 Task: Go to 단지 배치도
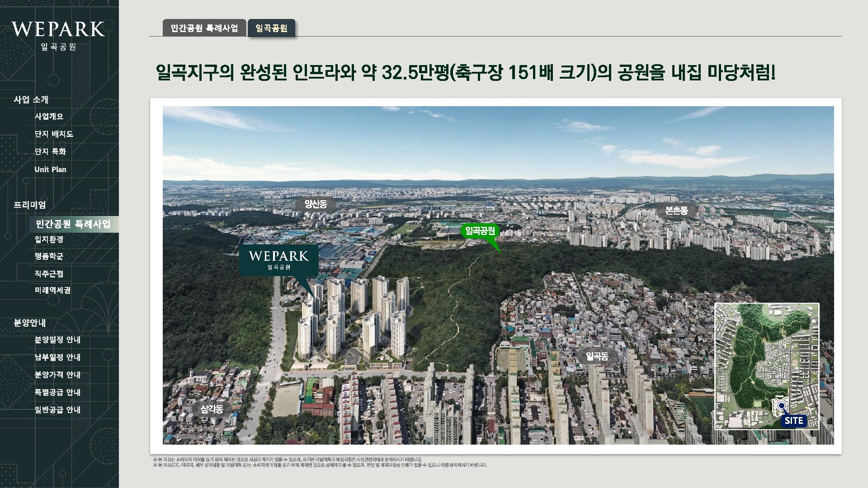(54, 134)
